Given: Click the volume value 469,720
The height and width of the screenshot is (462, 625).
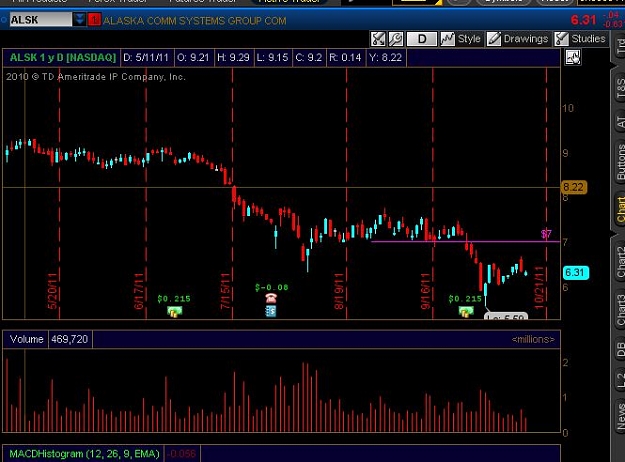Looking at the screenshot, I should tap(69, 340).
